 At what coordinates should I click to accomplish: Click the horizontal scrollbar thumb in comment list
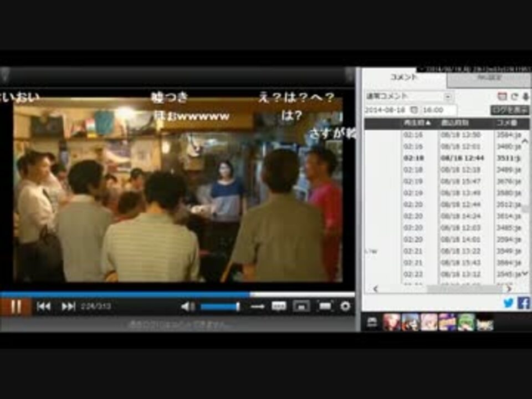pyautogui.click(x=464, y=289)
